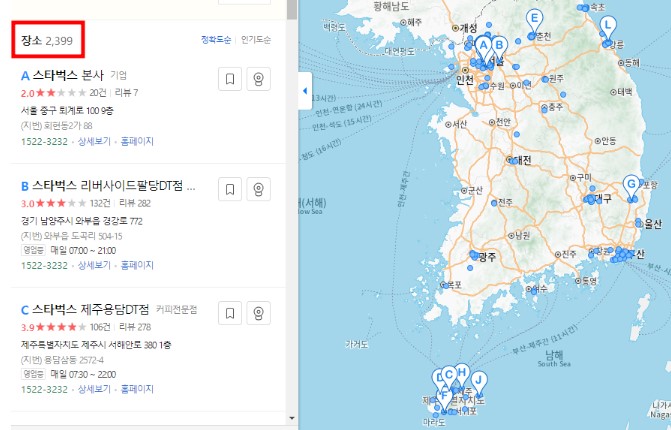
Task: Click address 경기 남양주시 와부읍 경강로 772
Action: coord(82,221)
